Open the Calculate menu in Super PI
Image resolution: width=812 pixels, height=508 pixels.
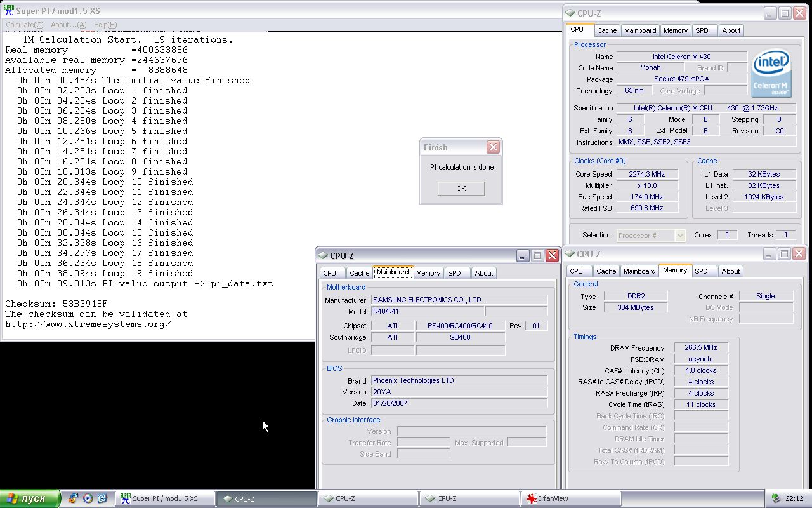(x=25, y=25)
